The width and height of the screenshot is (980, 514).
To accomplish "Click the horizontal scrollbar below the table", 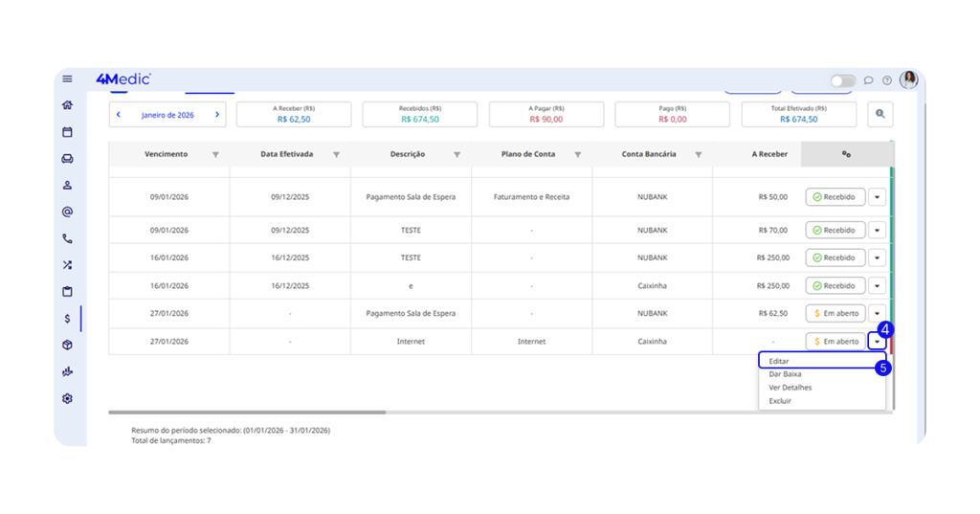I will pyautogui.click(x=247, y=413).
